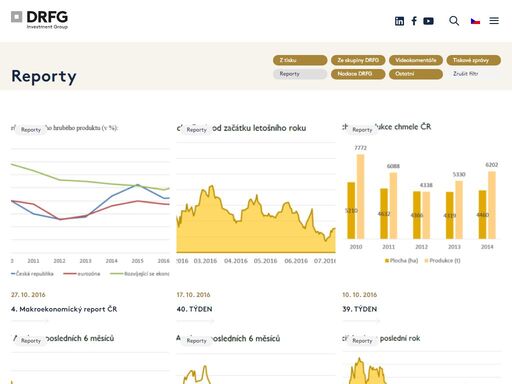Click the Reporty tag on the year-to-date area chart

197,130
